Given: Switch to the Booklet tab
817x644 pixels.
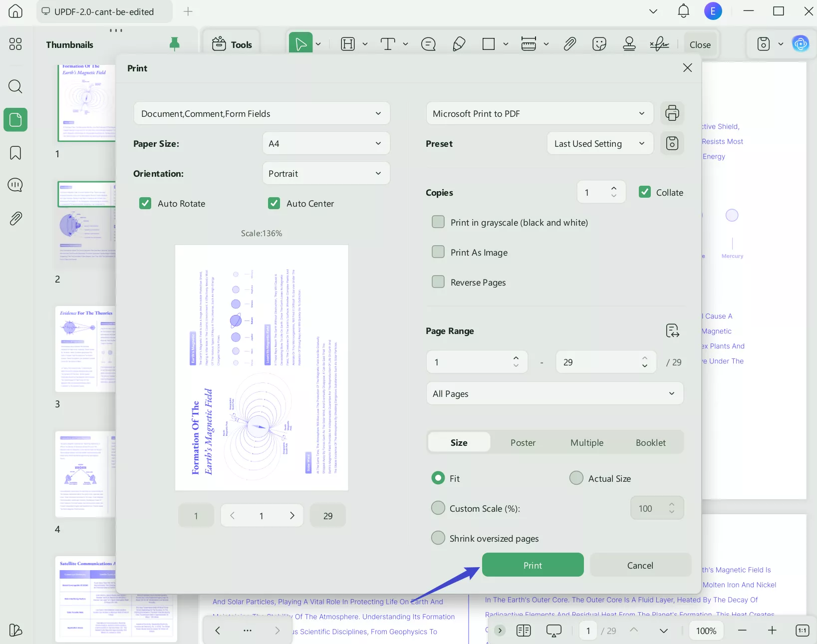Looking at the screenshot, I should [651, 442].
